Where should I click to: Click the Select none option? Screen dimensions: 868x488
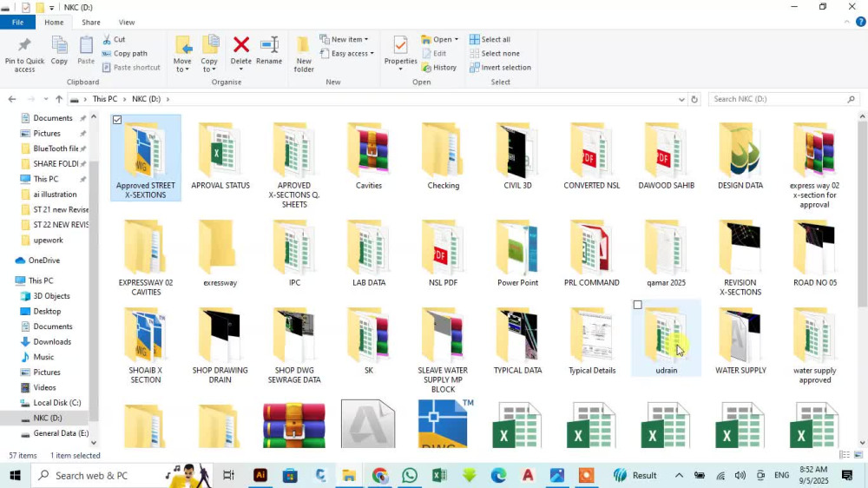click(x=495, y=53)
